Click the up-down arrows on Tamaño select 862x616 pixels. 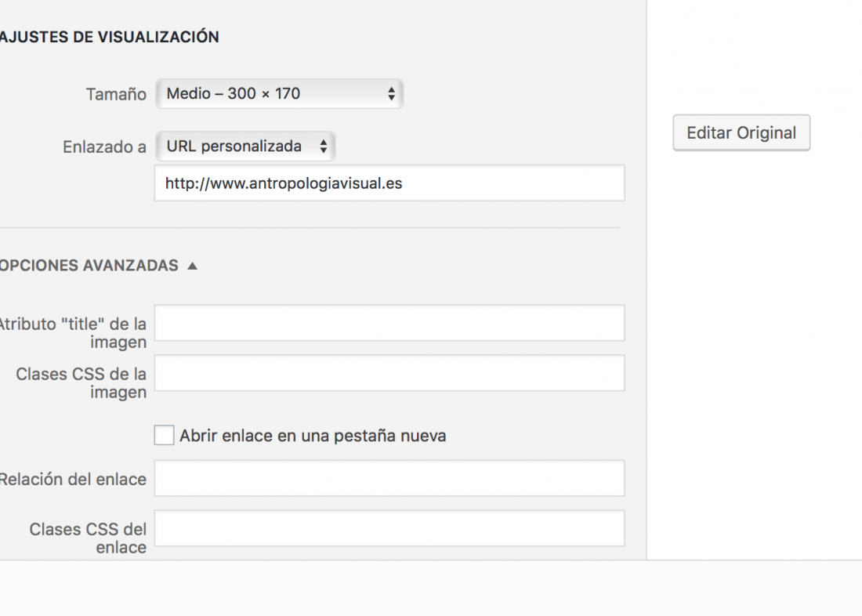tap(391, 93)
